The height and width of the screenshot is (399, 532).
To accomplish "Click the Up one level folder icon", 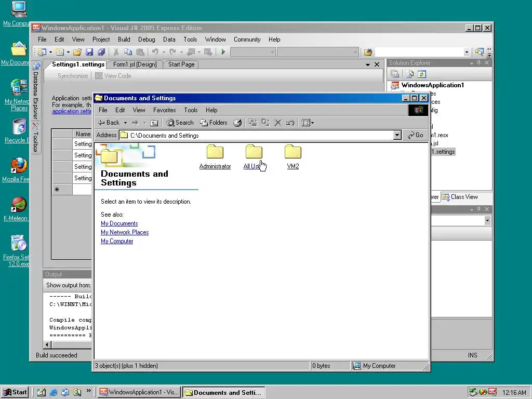I will pos(154,123).
